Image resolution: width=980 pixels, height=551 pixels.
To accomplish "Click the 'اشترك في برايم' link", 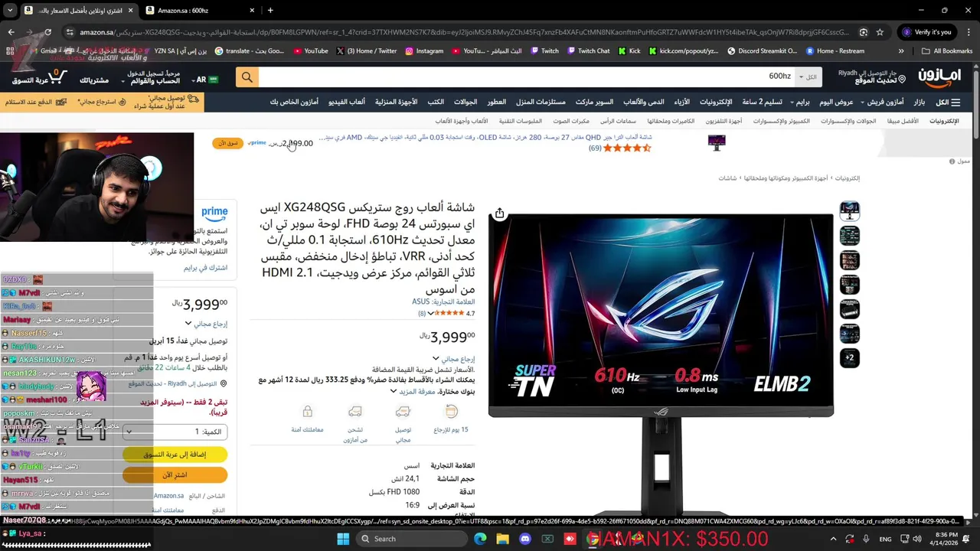I will pos(206,268).
